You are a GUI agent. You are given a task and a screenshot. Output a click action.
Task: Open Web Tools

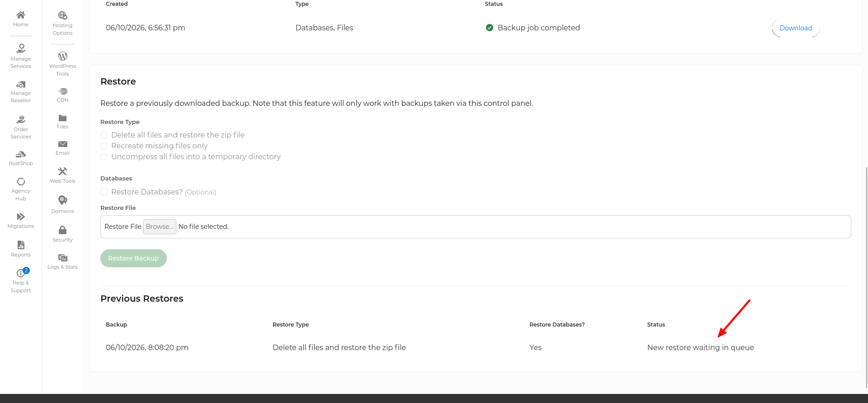[x=62, y=175]
